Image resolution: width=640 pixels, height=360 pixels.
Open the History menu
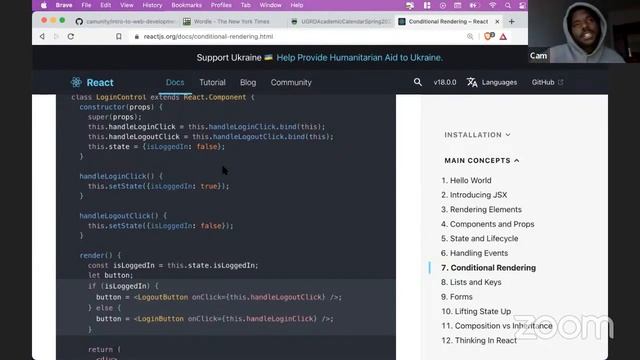(x=152, y=5)
